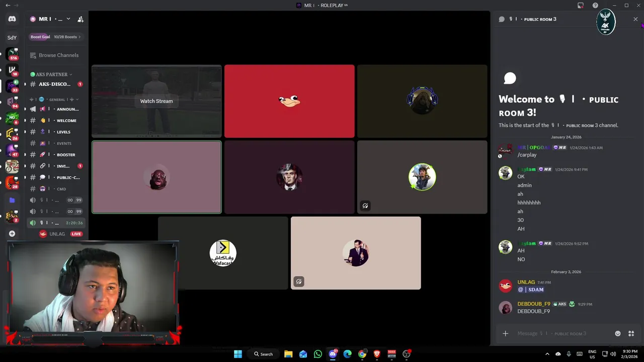644x362 pixels.
Task: Click the @ | SDAM mention
Action: (531, 290)
